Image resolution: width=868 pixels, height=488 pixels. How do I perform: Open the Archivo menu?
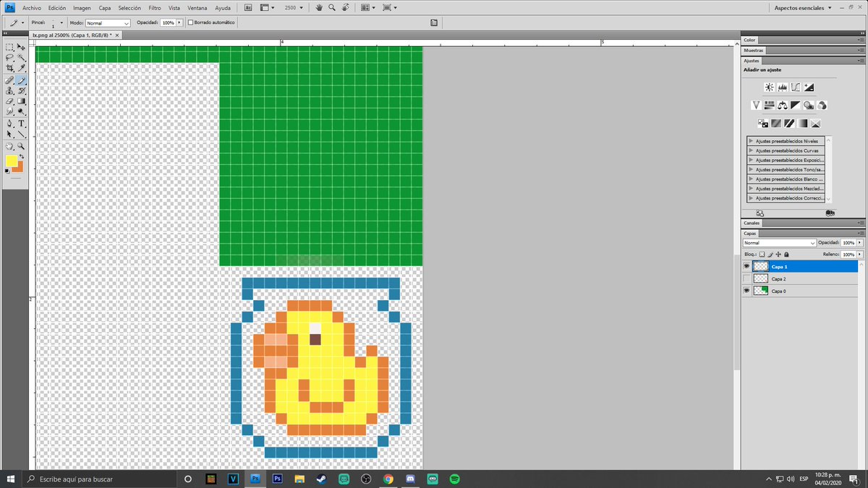32,7
